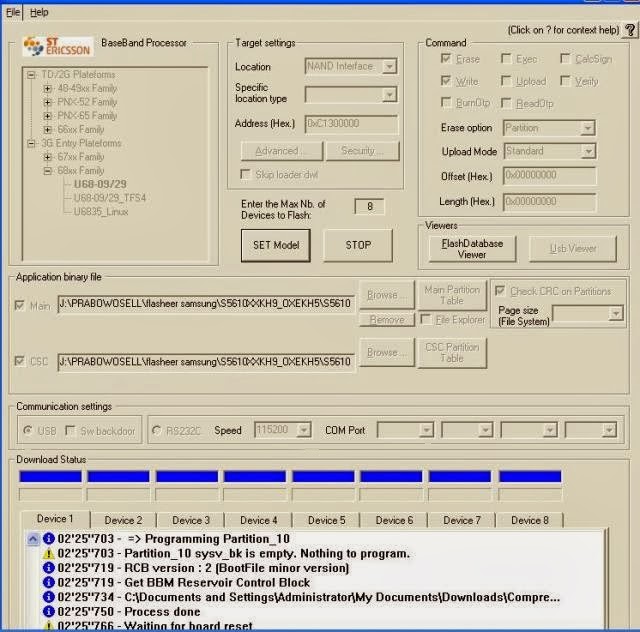Open the Specific location type dropdown
640x632 pixels.
tap(389, 95)
